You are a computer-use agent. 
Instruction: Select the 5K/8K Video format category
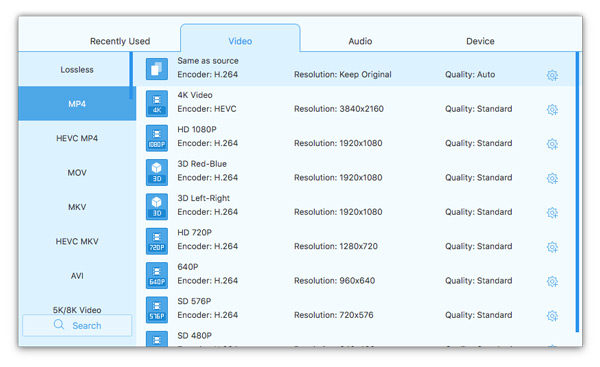click(x=77, y=309)
